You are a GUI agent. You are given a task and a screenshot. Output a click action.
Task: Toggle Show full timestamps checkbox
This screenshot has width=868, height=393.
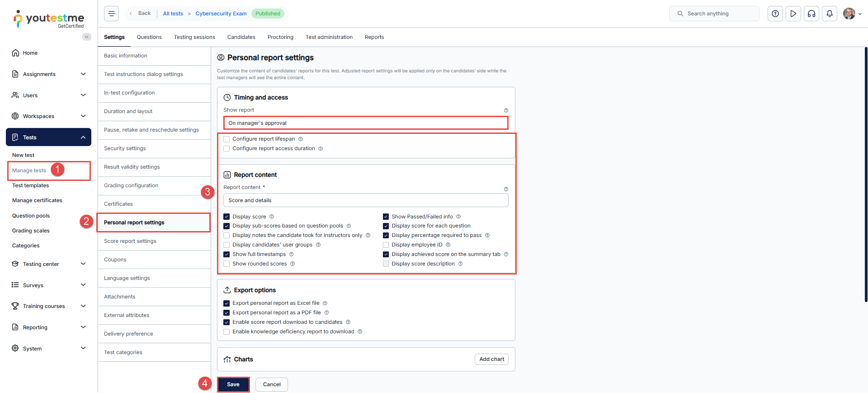pyautogui.click(x=226, y=255)
